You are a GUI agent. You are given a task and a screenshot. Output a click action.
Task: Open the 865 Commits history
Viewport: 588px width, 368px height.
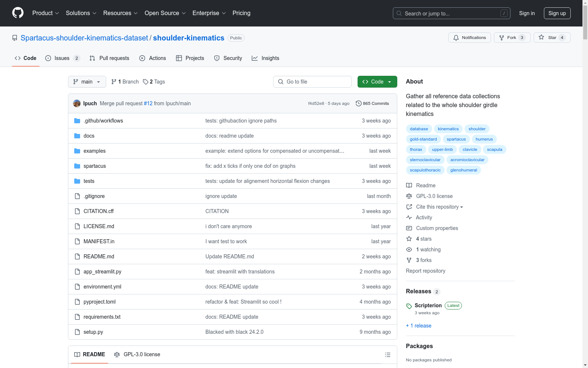click(372, 103)
